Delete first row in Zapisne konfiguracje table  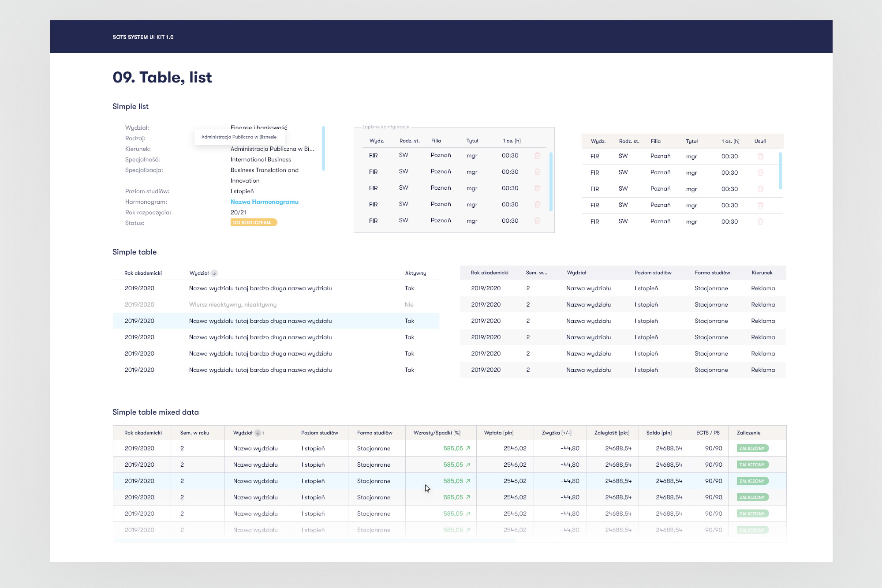[x=537, y=155]
